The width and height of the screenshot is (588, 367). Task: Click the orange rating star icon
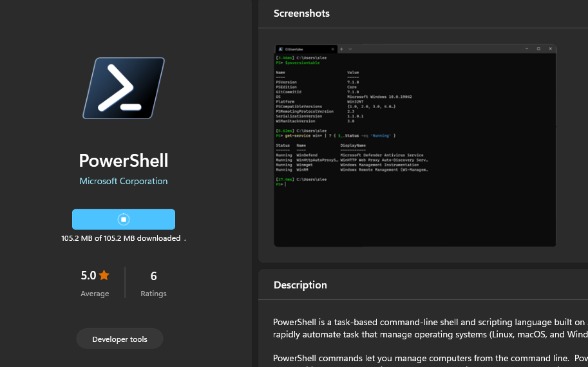pos(104,276)
